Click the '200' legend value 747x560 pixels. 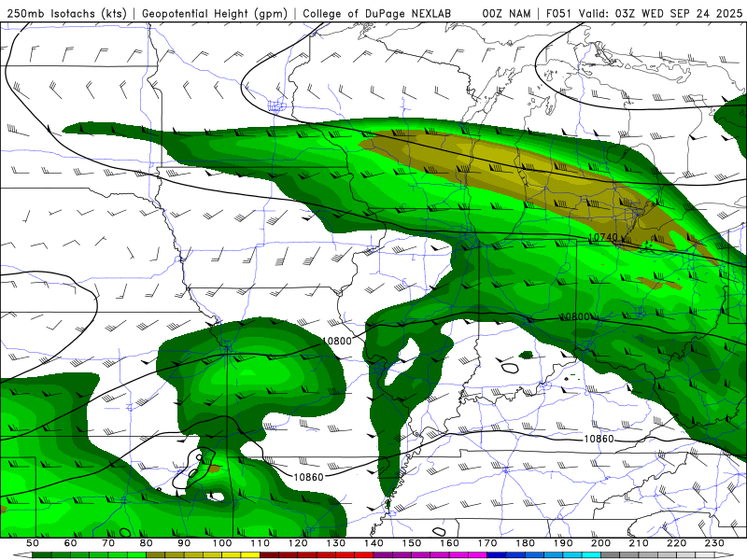(x=600, y=543)
